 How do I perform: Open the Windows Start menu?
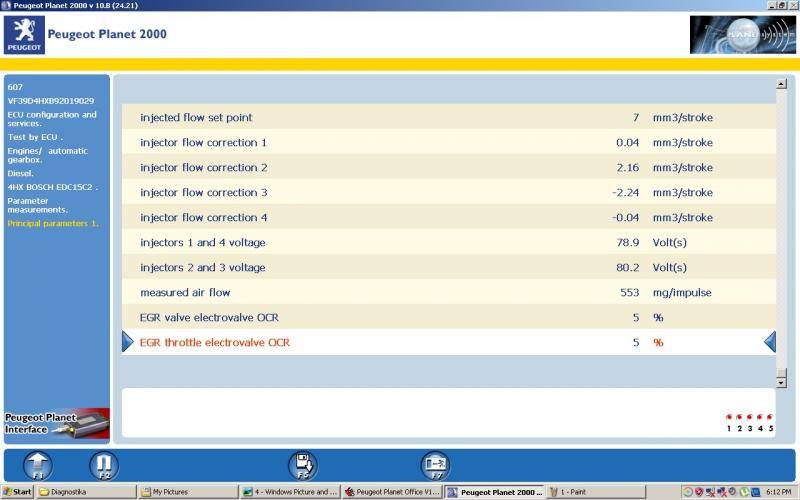(x=18, y=492)
